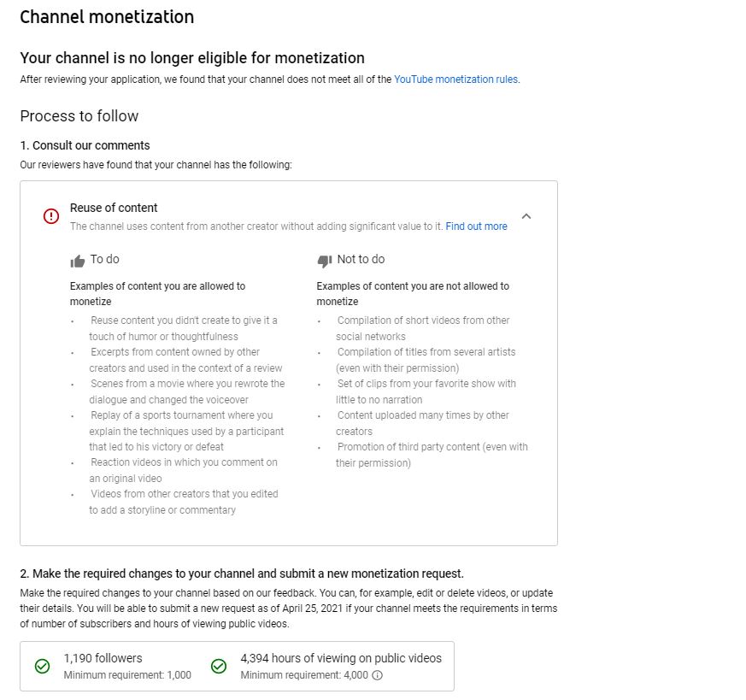The height and width of the screenshot is (700, 746).
Task: Click the thumbs-down Not to do icon
Action: click(x=325, y=261)
